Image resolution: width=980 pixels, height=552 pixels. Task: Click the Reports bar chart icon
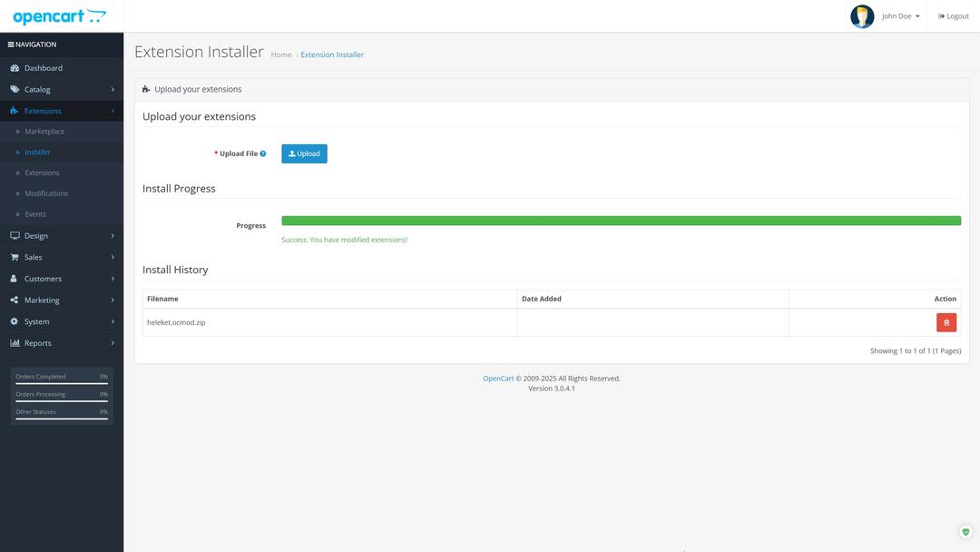pos(15,343)
